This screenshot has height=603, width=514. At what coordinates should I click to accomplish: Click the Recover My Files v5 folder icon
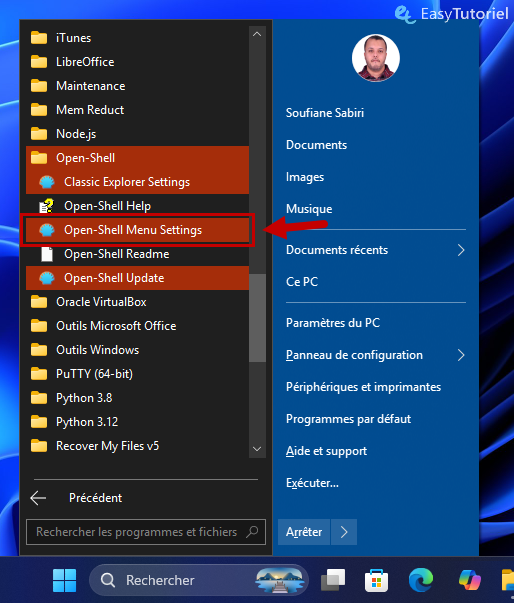coord(39,446)
